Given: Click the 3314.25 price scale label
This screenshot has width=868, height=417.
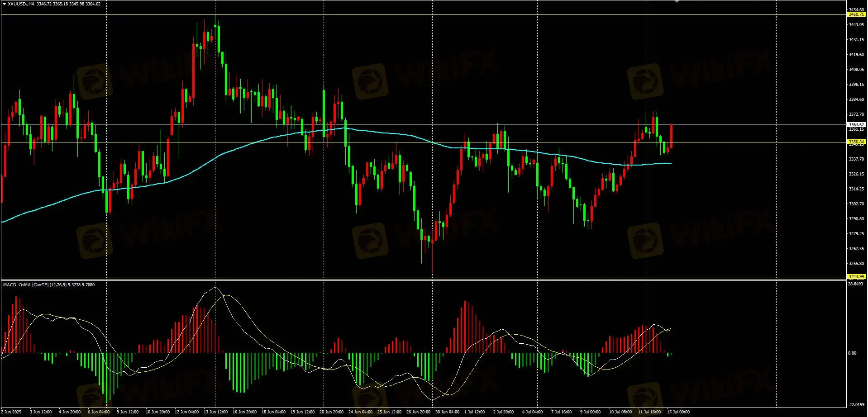Looking at the screenshot, I should (856, 189).
